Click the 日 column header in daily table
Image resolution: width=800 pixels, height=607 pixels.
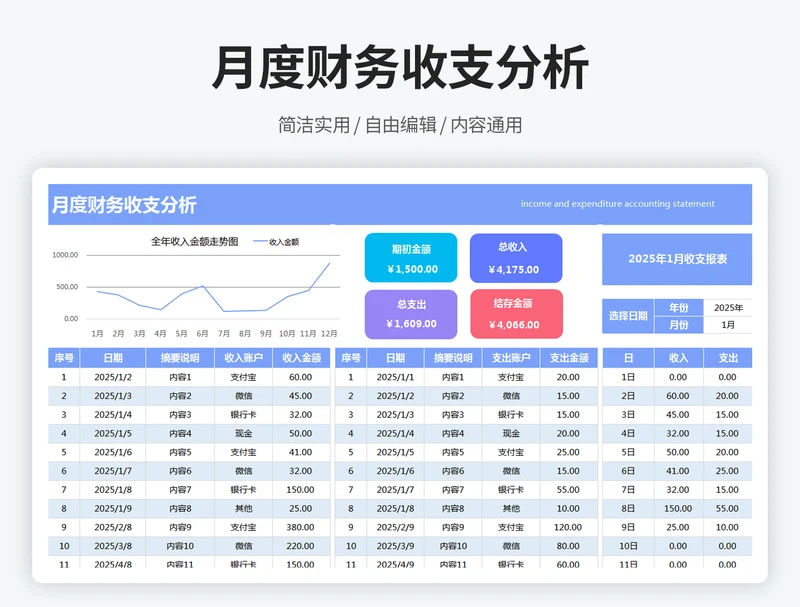tap(628, 358)
